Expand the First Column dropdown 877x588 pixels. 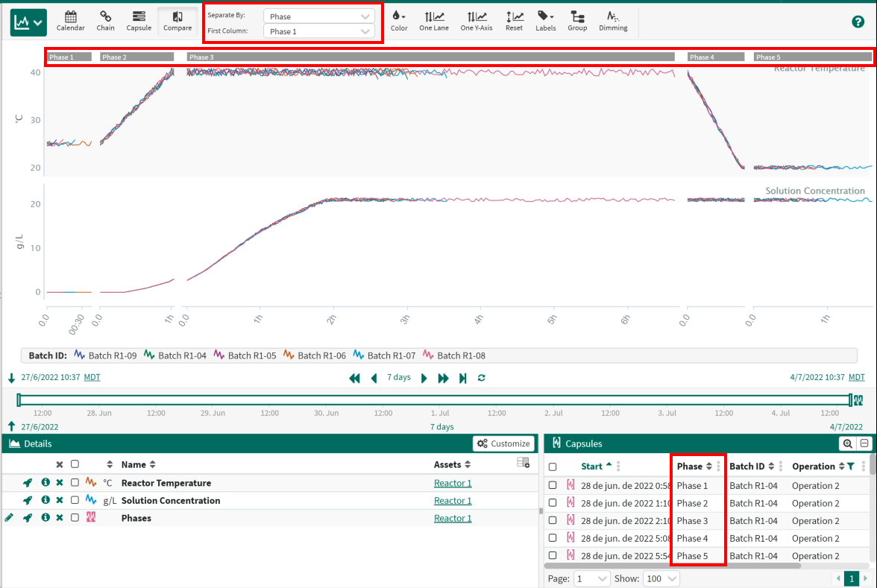(319, 31)
